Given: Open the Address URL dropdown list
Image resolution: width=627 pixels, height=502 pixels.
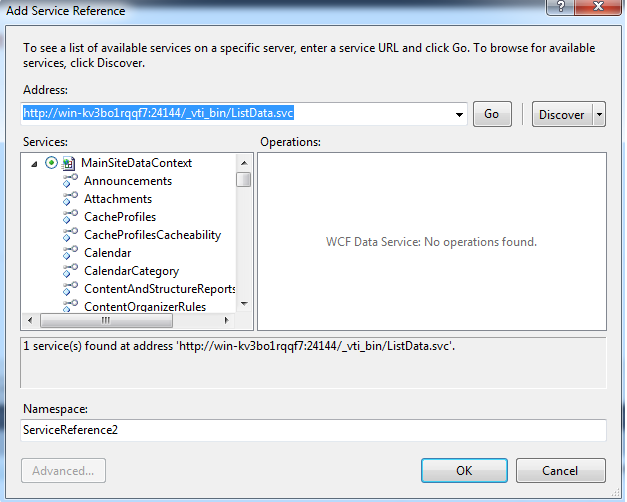Looking at the screenshot, I should coord(458,114).
